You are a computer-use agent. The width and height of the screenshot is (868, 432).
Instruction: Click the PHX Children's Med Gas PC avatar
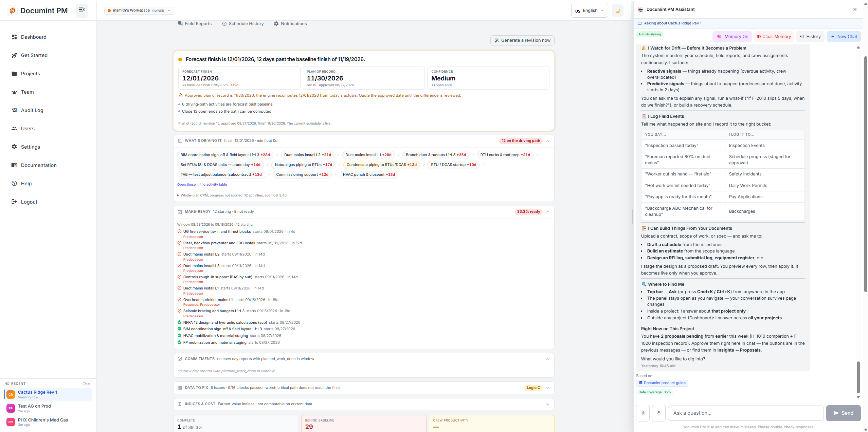(x=11, y=422)
